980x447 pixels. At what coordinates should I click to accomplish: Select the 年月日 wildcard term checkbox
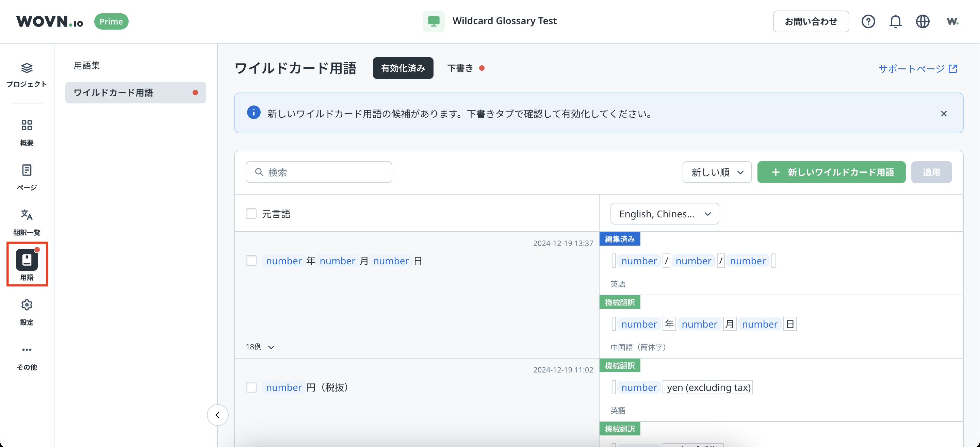pos(251,261)
